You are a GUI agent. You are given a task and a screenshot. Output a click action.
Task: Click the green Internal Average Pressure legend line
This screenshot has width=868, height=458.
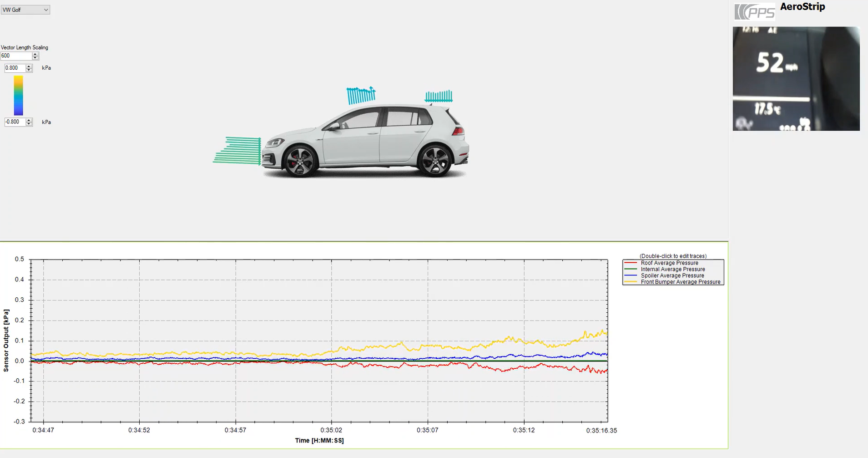pyautogui.click(x=630, y=269)
